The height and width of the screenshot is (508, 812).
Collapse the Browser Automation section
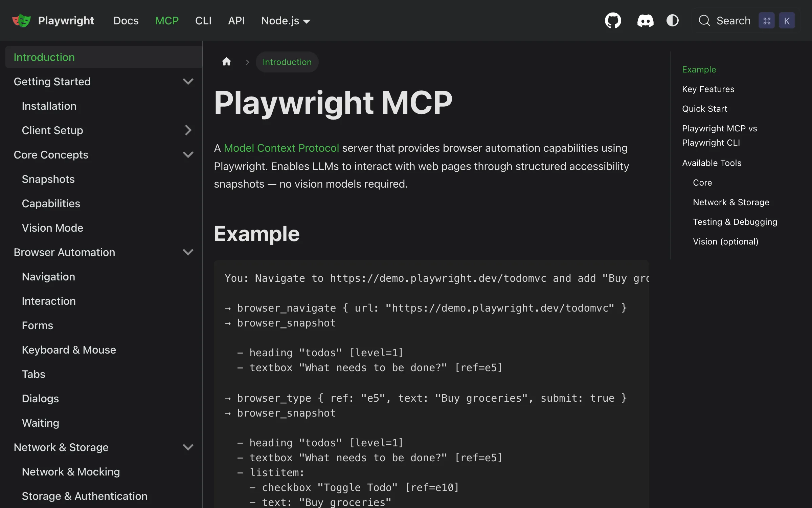pos(188,252)
